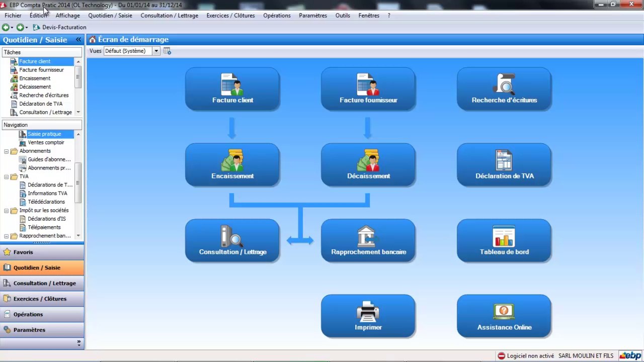This screenshot has width=644, height=362.
Task: Click the EBP logo in status bar
Action: 630,356
